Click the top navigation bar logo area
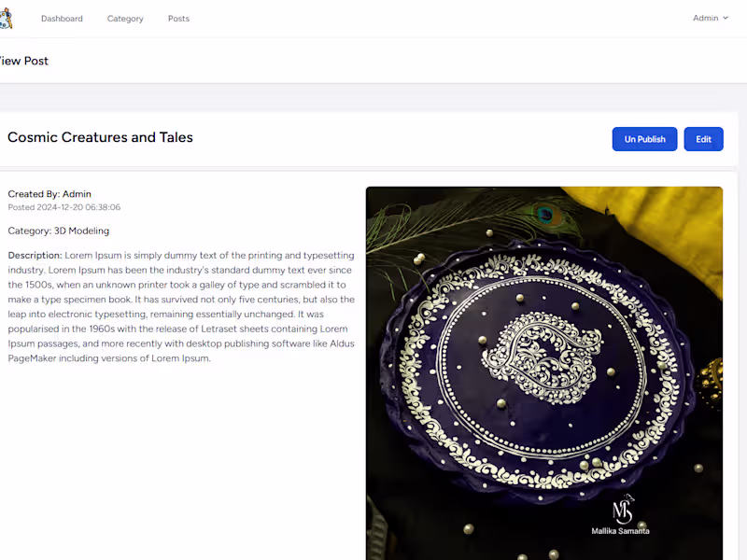 [x=6, y=18]
